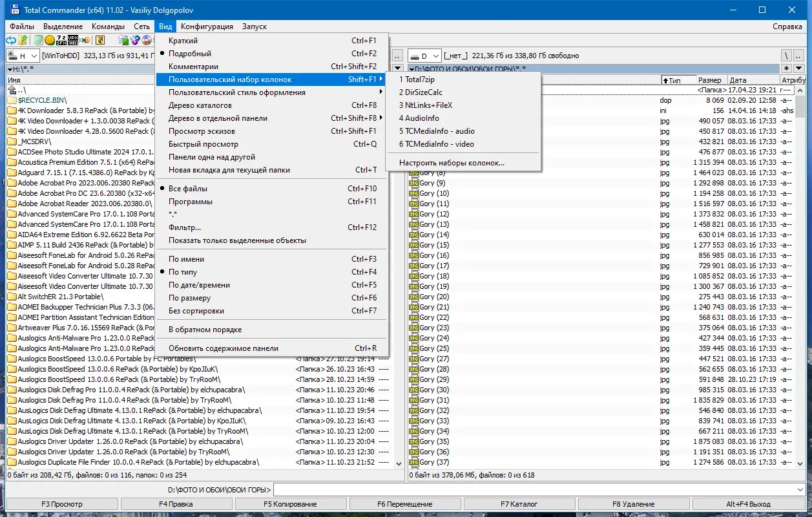This screenshot has height=517, width=812.
Task: Click the toolbar icon next to UPX Shell
Action: coord(85,40)
